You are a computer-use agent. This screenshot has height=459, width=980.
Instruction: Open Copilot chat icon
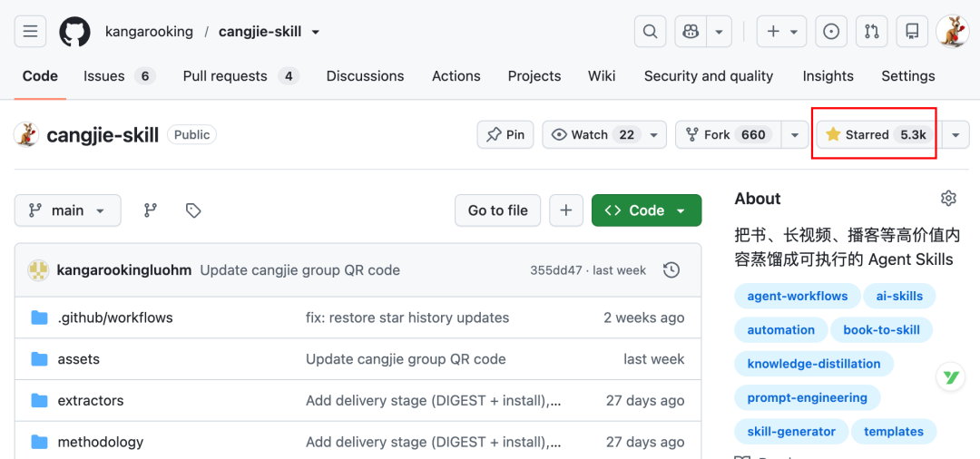[x=691, y=31]
